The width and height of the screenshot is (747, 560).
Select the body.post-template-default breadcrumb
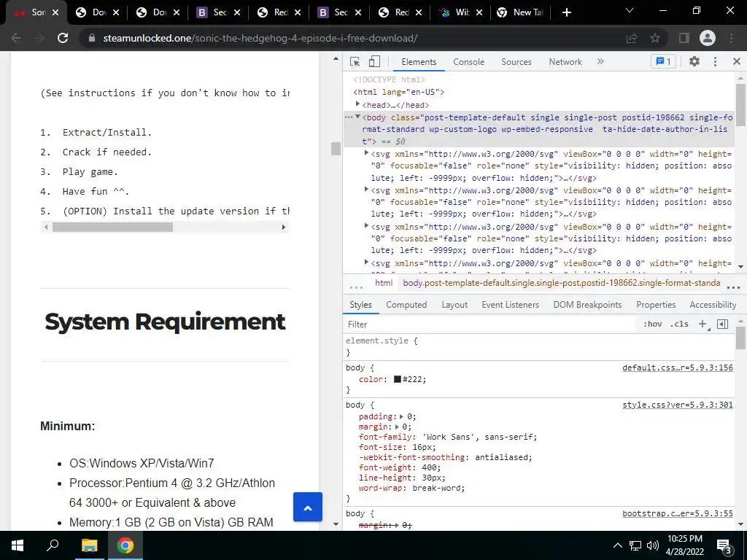[x=561, y=283]
